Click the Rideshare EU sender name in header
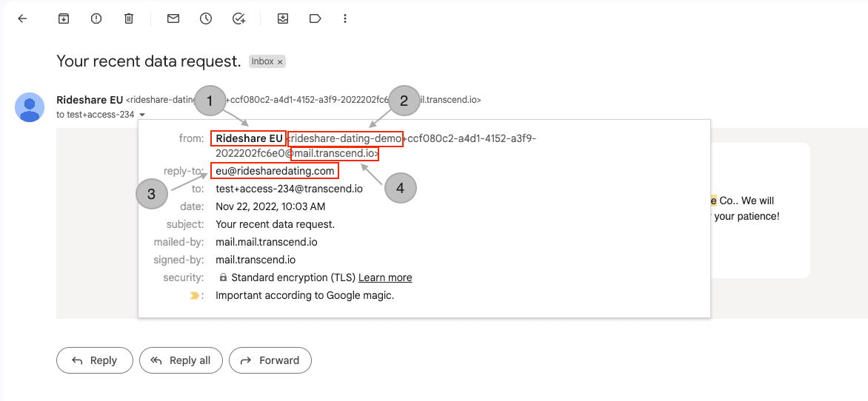Image resolution: width=868 pixels, height=401 pixels. (x=90, y=100)
